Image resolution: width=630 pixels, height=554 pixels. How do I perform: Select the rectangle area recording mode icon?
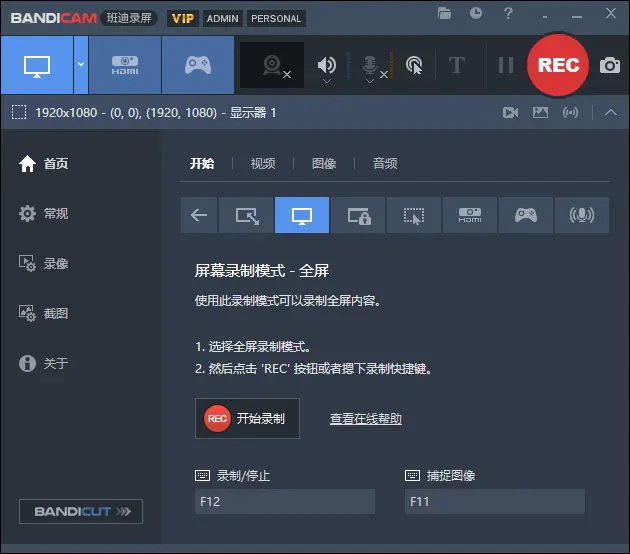pyautogui.click(x=246, y=215)
